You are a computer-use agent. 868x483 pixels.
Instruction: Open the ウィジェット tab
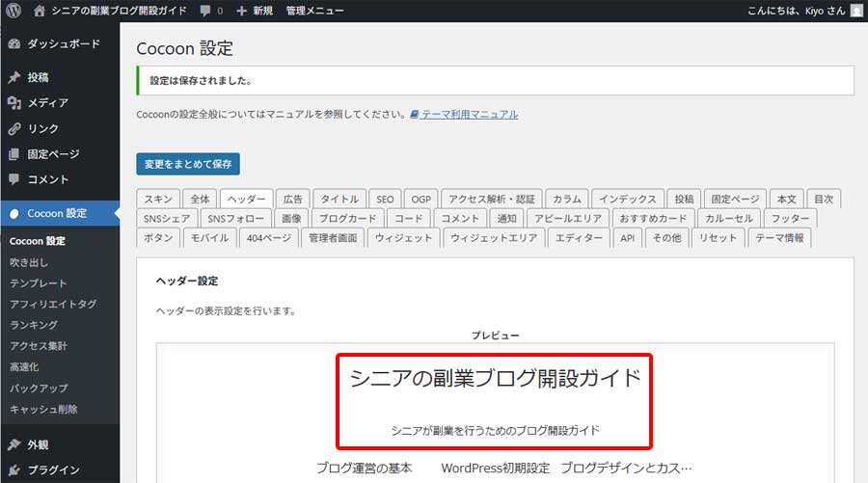403,238
